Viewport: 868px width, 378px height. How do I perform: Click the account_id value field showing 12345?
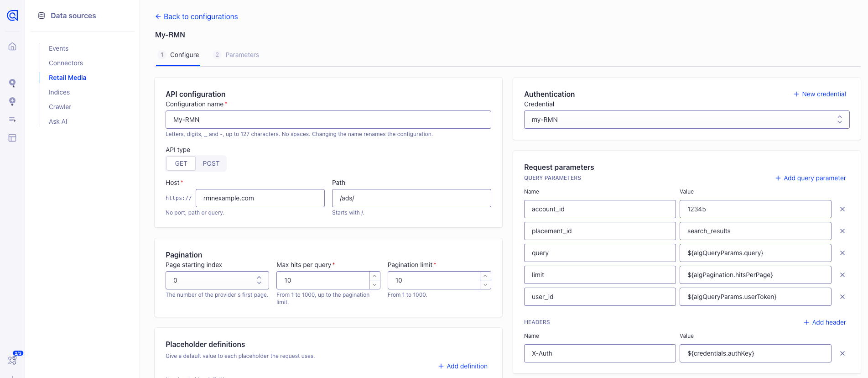[755, 209]
